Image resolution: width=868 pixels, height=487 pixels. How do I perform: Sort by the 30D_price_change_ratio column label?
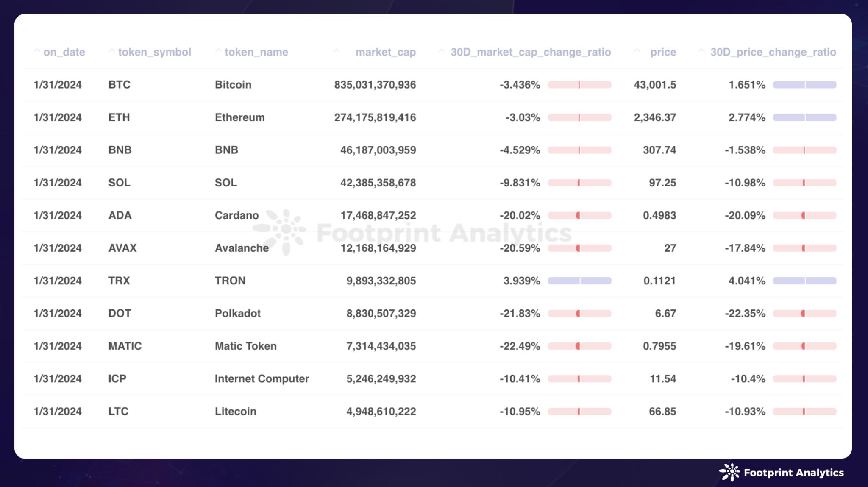[773, 52]
